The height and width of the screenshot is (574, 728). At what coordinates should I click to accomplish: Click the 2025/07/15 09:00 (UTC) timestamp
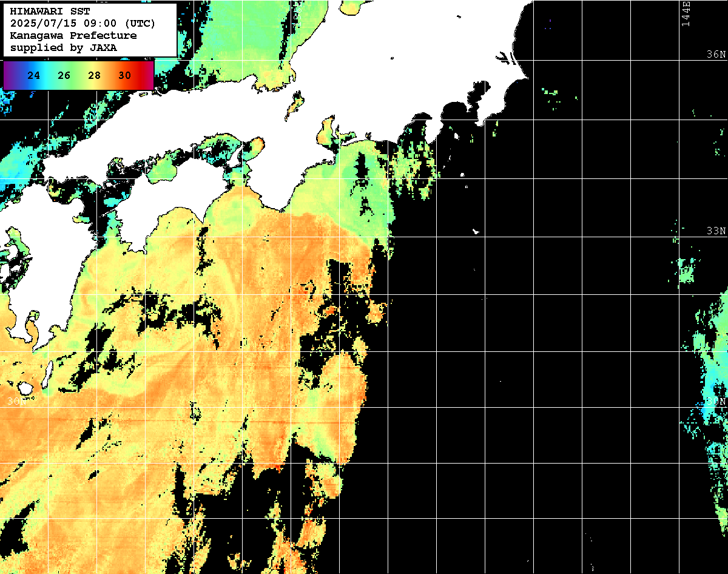coord(83,24)
